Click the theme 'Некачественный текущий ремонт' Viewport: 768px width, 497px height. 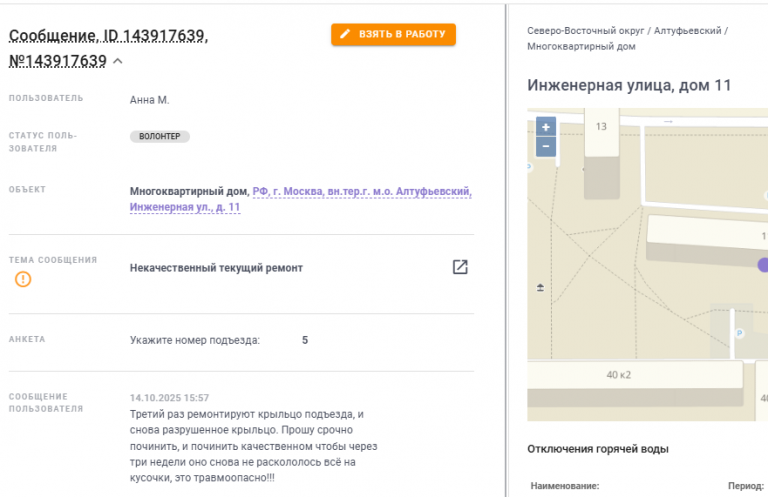tap(216, 268)
